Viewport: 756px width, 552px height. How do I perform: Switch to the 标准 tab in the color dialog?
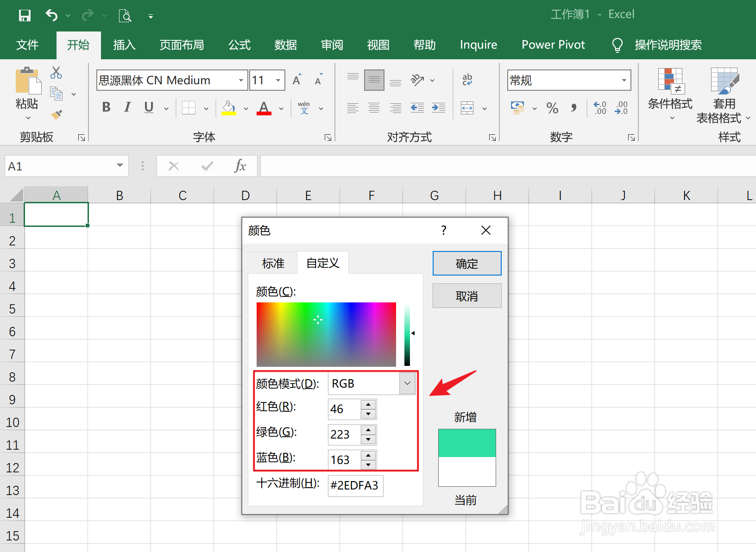click(272, 263)
